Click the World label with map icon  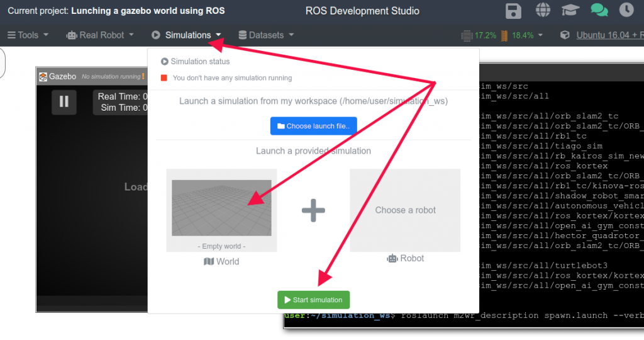click(x=221, y=261)
